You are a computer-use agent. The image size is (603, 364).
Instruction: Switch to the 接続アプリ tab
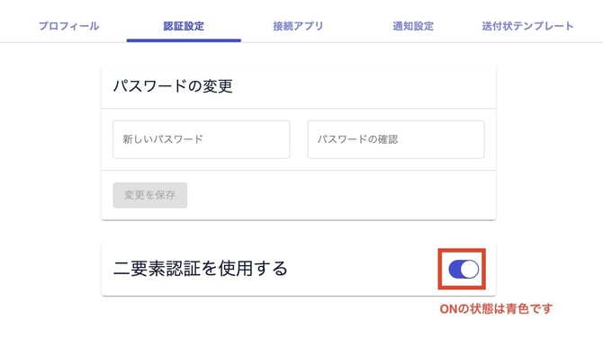coord(299,26)
